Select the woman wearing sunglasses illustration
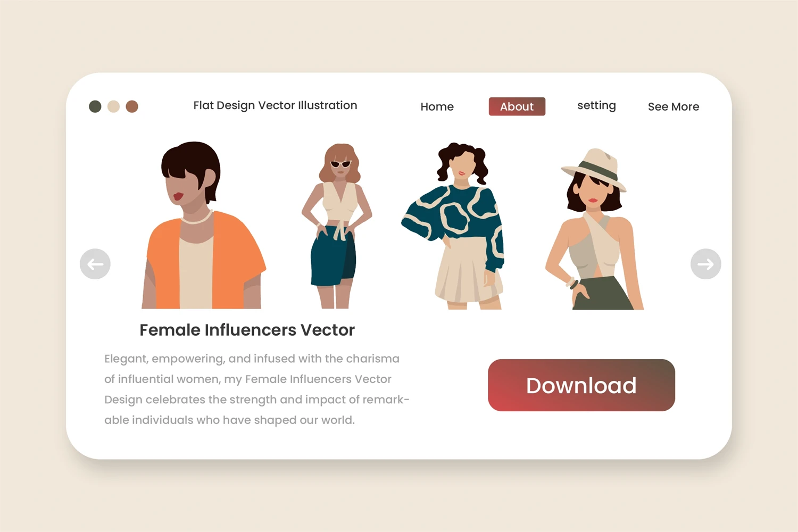 (336, 226)
